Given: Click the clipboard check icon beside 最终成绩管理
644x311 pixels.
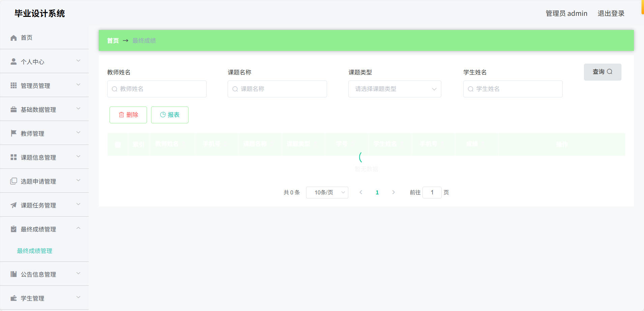Looking at the screenshot, I should tap(13, 229).
